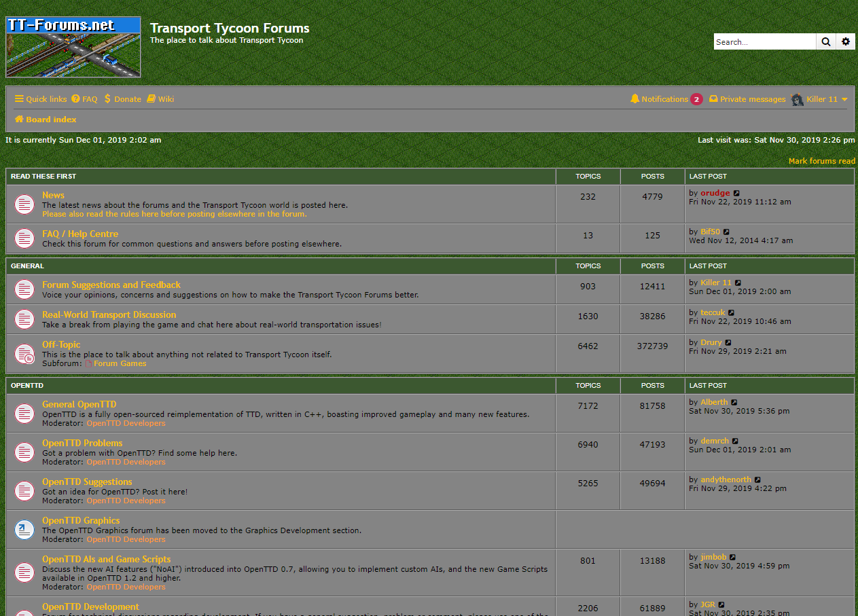Open OpenTTD Suggestions forum
This screenshot has height=616, width=858.
tap(87, 482)
